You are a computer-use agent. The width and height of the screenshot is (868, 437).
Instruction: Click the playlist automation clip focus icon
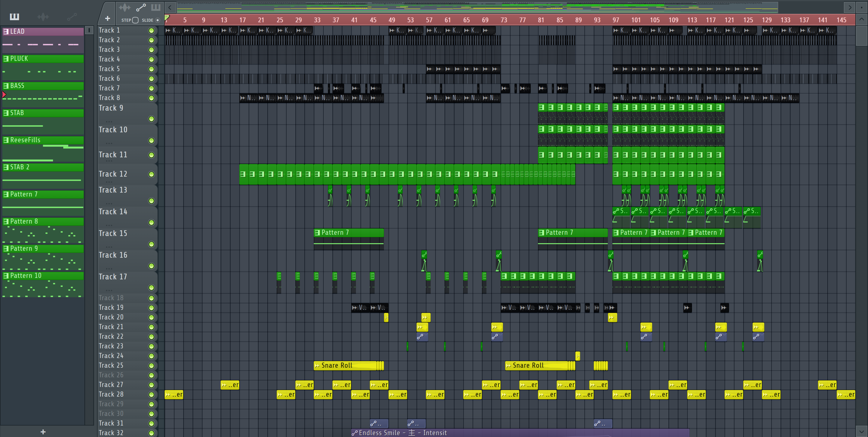tap(140, 8)
